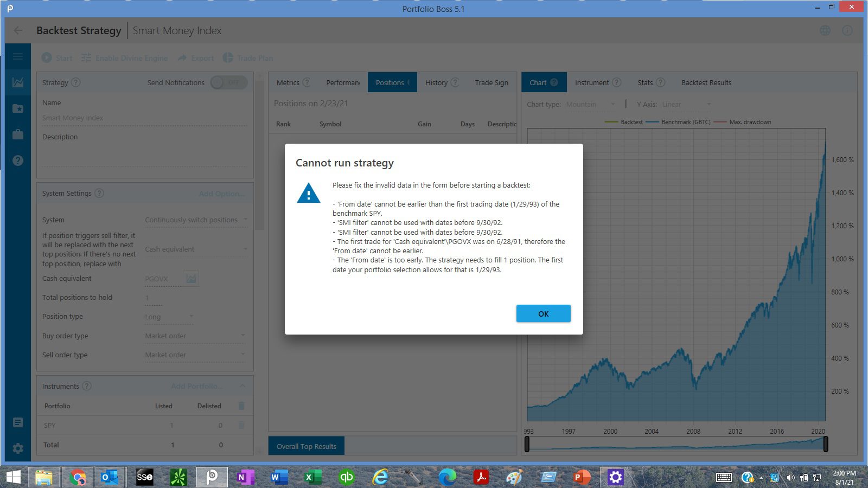Image resolution: width=868 pixels, height=488 pixels.
Task: Open Outlook from the taskbar
Action: point(110,477)
